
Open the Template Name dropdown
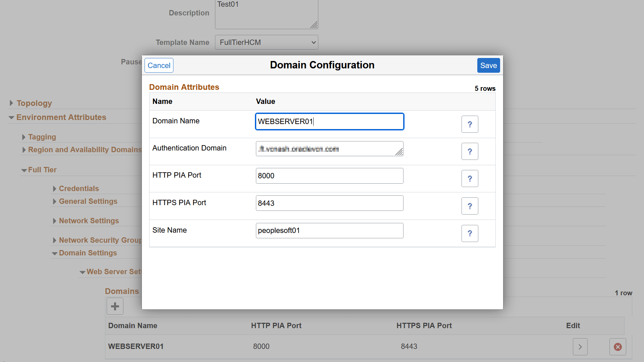click(x=267, y=43)
